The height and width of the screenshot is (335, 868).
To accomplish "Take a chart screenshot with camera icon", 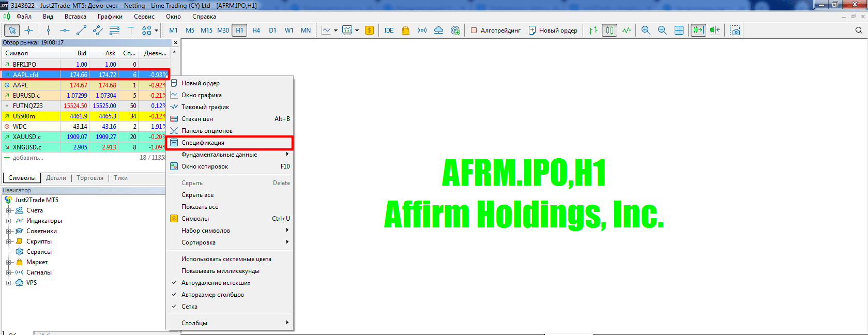I will click(735, 31).
